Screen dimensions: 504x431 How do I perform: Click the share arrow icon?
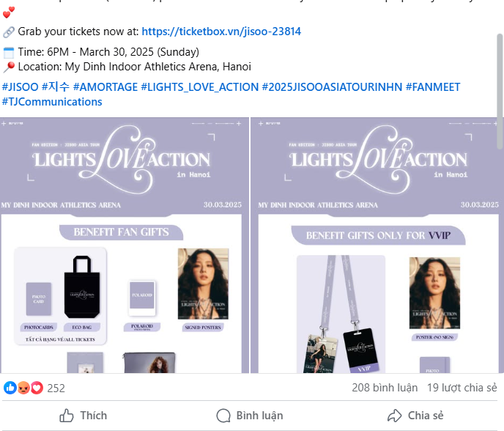pyautogui.click(x=395, y=416)
